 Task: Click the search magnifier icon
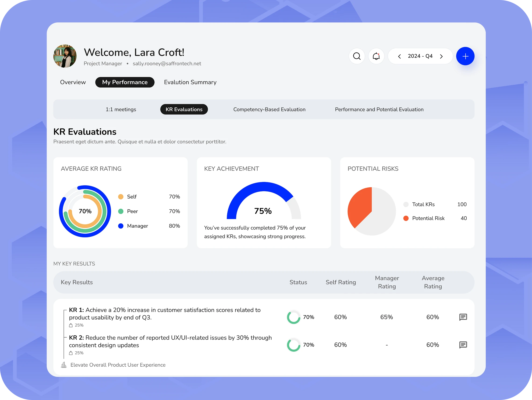click(x=357, y=56)
